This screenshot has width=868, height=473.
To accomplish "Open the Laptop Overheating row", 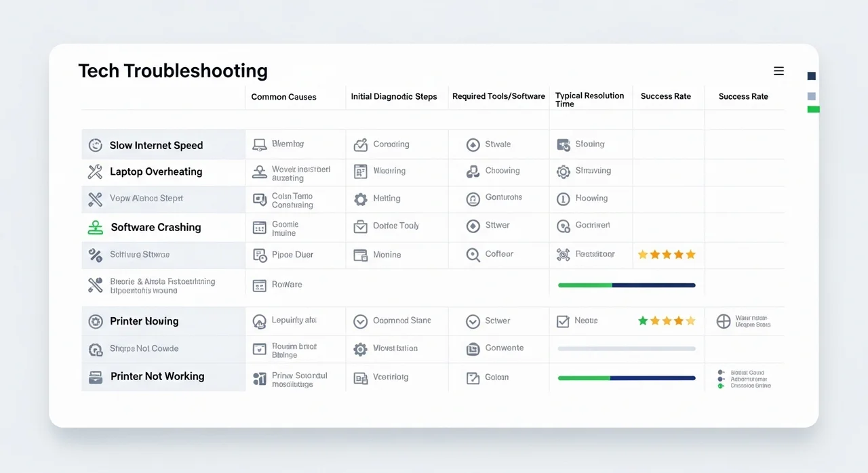I will pos(156,172).
